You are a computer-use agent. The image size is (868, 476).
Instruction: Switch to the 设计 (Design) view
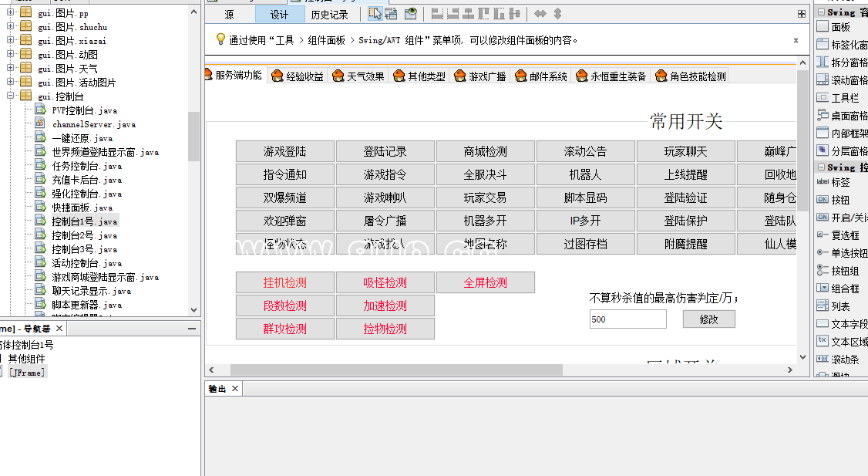(280, 15)
